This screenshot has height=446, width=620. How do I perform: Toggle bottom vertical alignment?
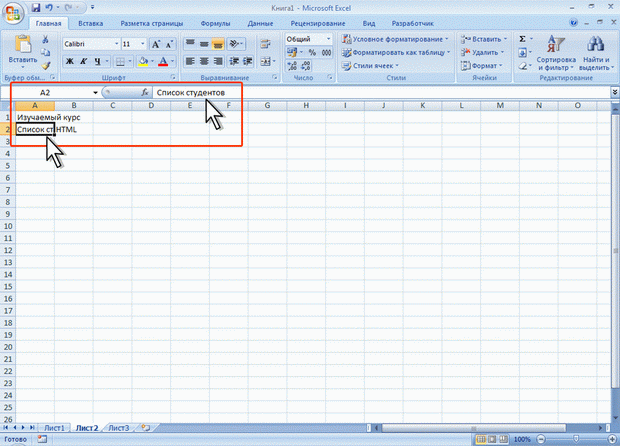pos(217,43)
